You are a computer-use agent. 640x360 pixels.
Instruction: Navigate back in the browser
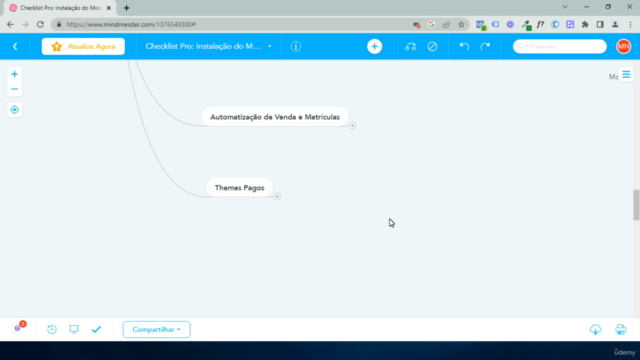[x=10, y=24]
